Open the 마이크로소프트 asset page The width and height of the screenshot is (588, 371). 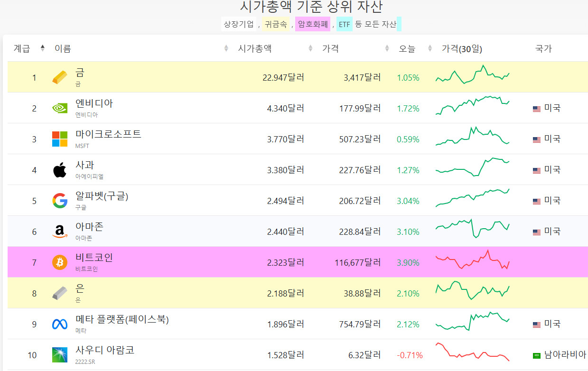click(x=108, y=134)
